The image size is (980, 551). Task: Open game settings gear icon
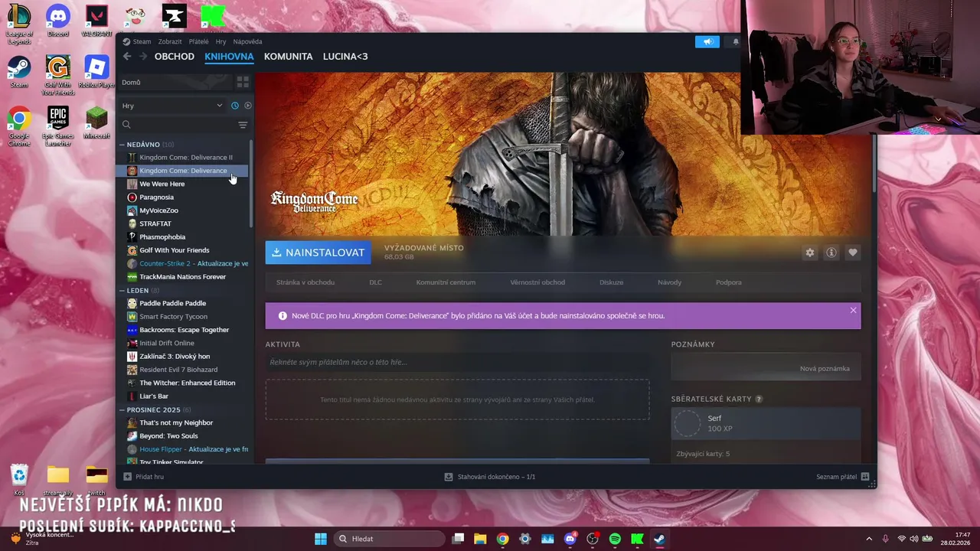(x=809, y=253)
